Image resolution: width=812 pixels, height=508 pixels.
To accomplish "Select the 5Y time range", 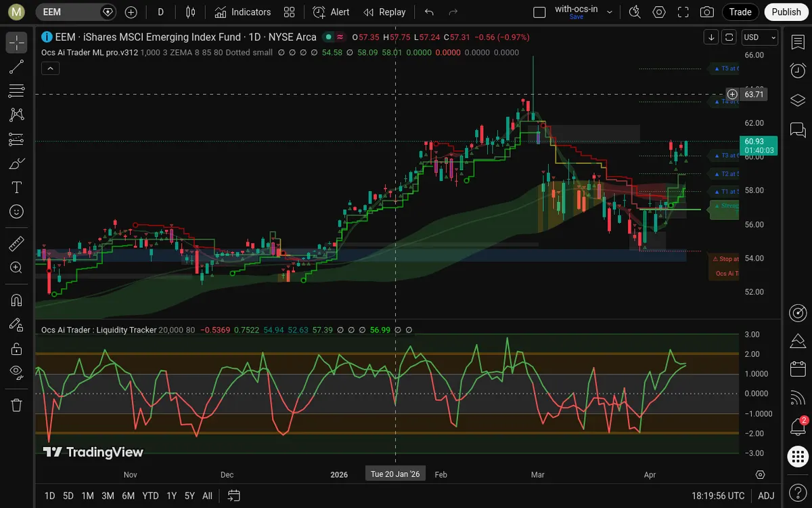I will (190, 496).
